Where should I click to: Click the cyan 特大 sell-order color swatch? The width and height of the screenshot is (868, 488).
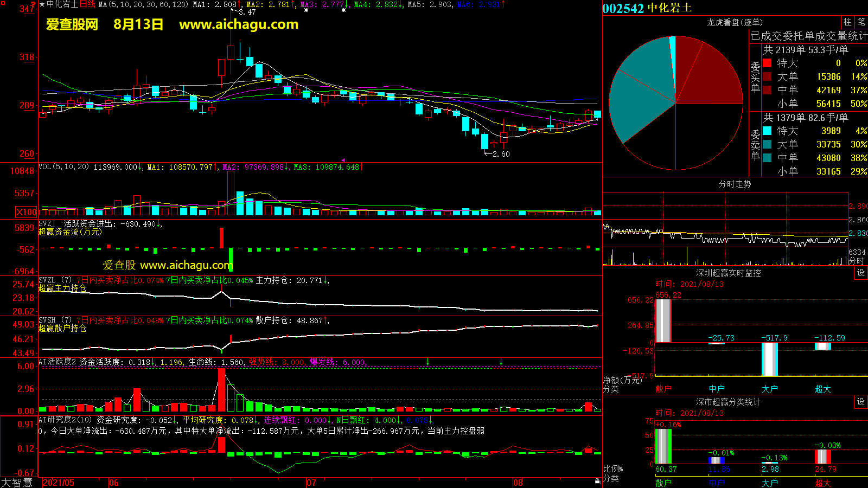[767, 131]
